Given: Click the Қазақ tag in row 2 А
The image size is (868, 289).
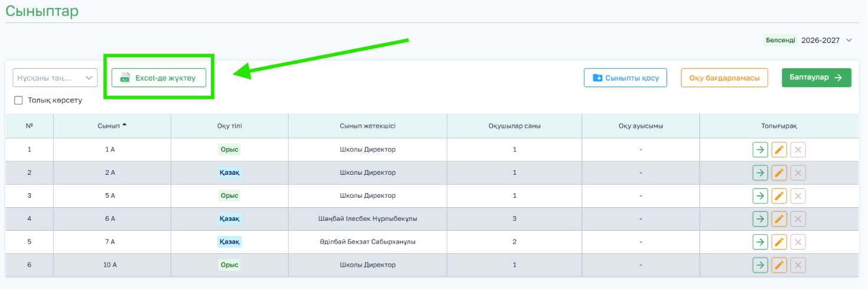Looking at the screenshot, I should point(229,172).
